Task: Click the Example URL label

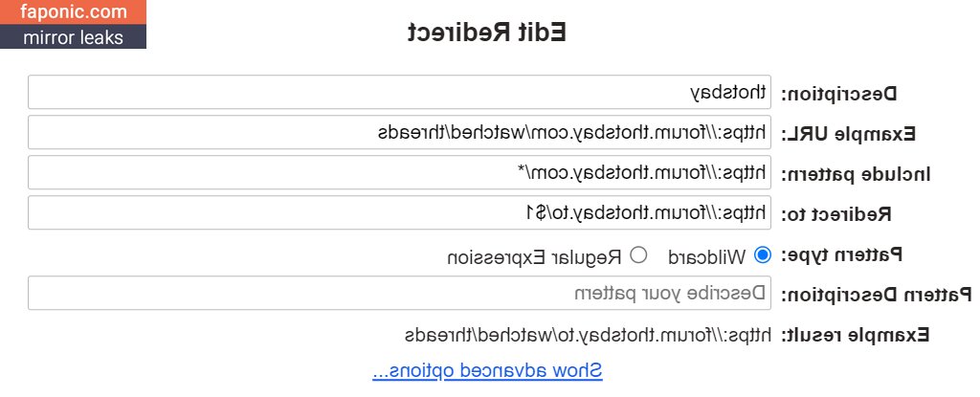Action: 848,134
